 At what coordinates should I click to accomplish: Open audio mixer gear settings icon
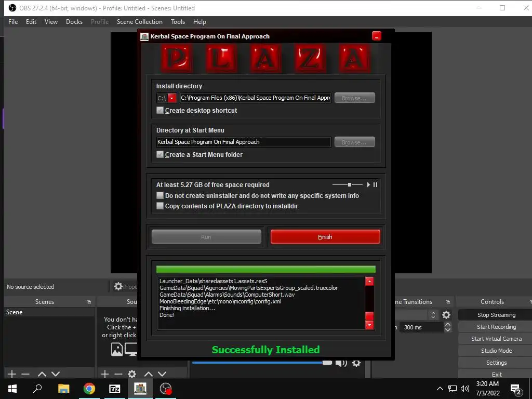[x=356, y=363]
